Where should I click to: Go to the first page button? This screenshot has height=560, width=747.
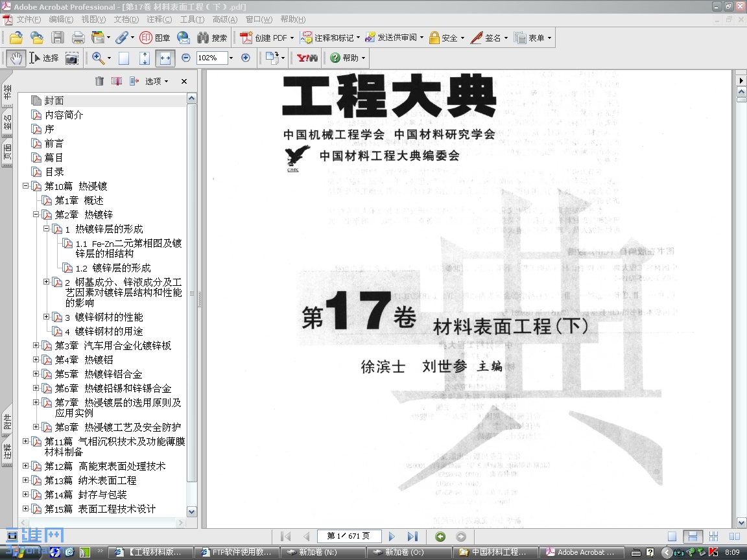286,537
